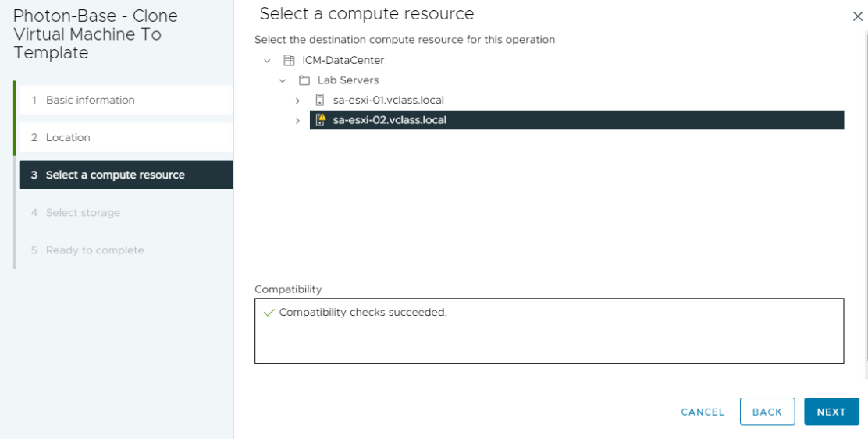Select step 3 Select a compute resource
The height and width of the screenshot is (439, 868).
tap(126, 175)
